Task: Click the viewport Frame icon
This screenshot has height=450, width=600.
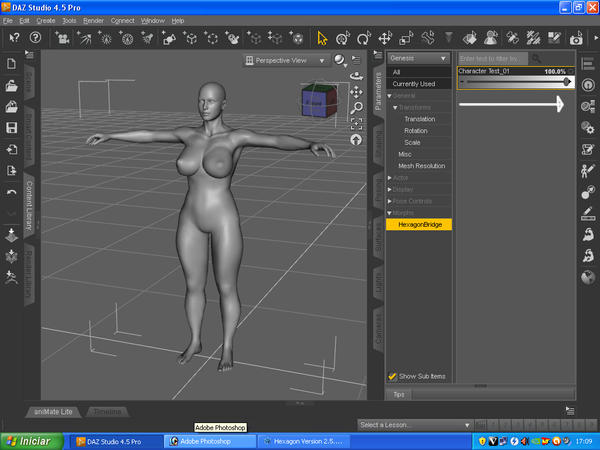Action: (x=356, y=124)
